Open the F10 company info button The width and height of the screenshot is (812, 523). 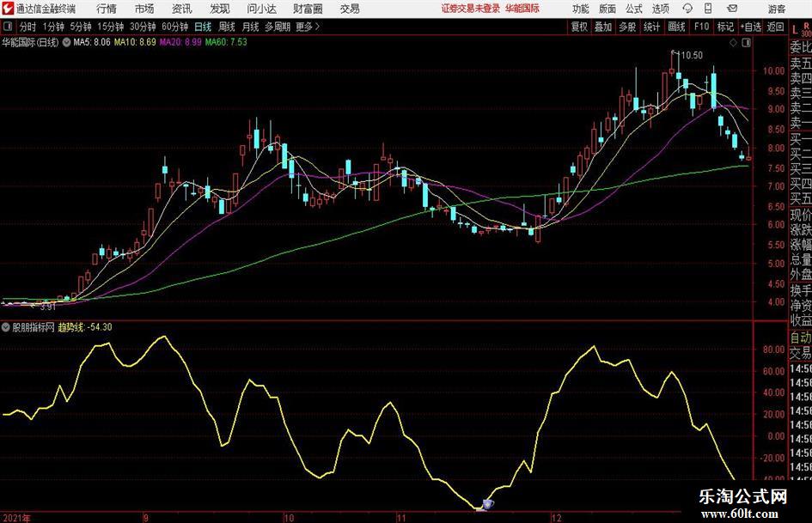pos(702,27)
